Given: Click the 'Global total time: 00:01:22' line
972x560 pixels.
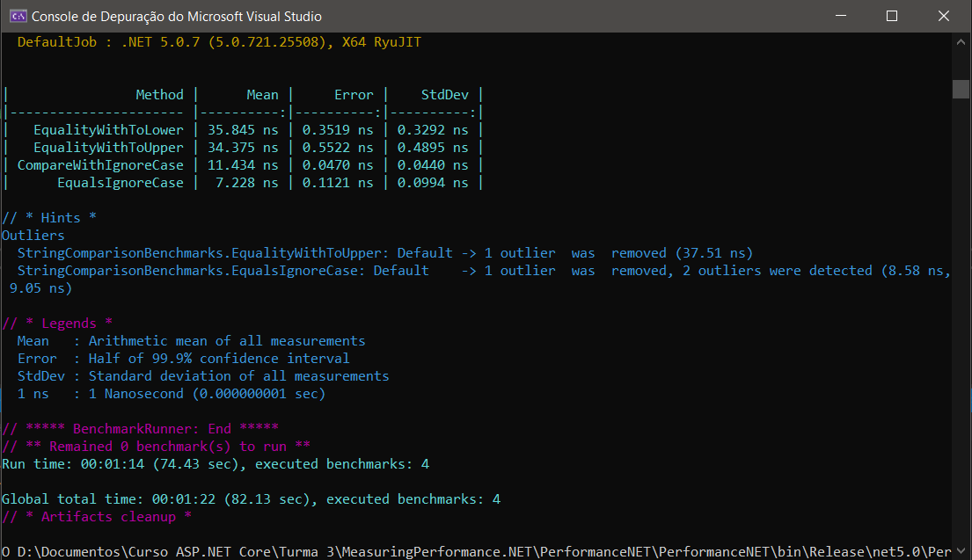Looking at the screenshot, I should [x=251, y=499].
